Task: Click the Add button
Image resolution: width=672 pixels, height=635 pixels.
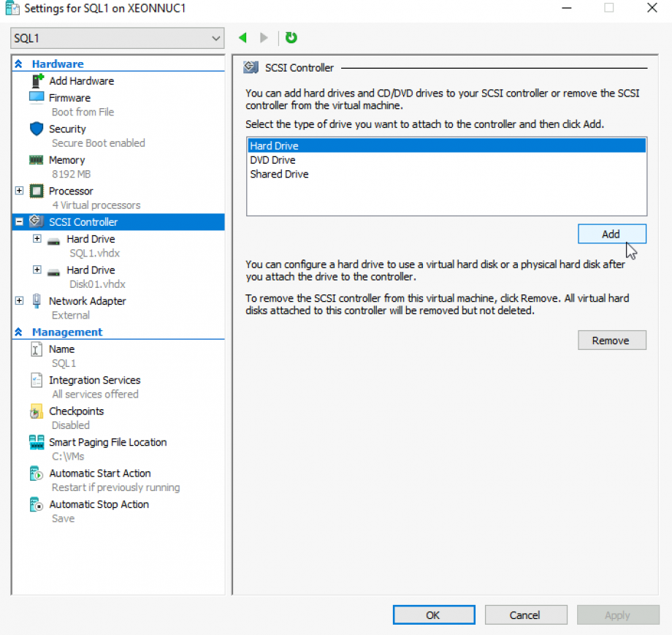Action: pos(611,234)
